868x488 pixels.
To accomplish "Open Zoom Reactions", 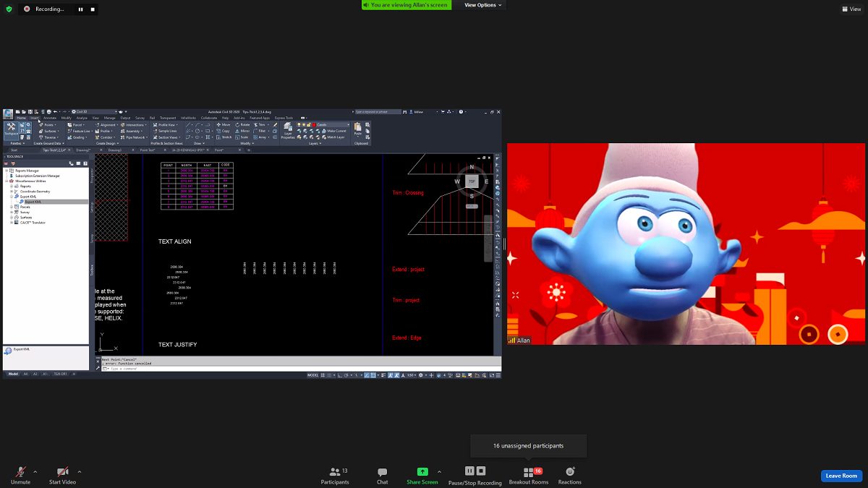I will click(x=570, y=475).
